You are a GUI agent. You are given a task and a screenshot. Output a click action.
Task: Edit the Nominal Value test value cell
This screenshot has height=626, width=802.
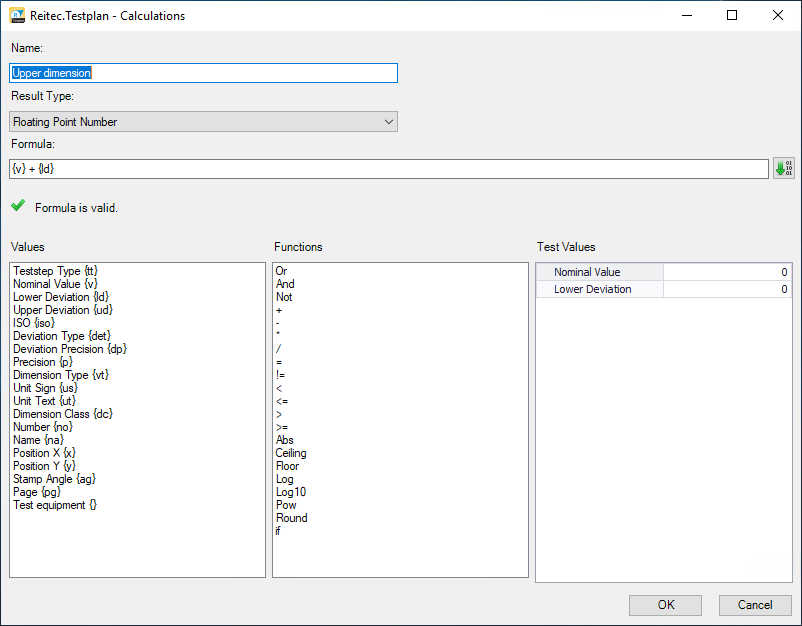coord(726,272)
